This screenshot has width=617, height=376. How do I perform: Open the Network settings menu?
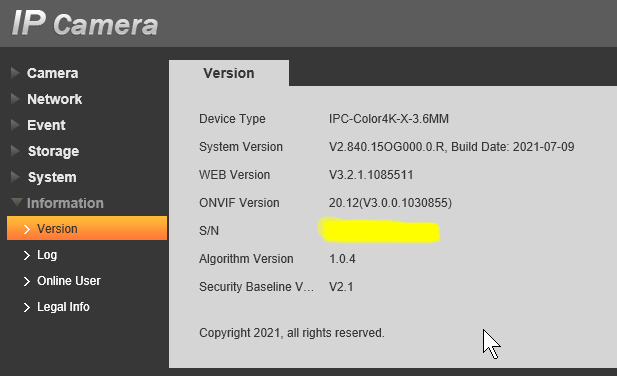click(x=54, y=99)
